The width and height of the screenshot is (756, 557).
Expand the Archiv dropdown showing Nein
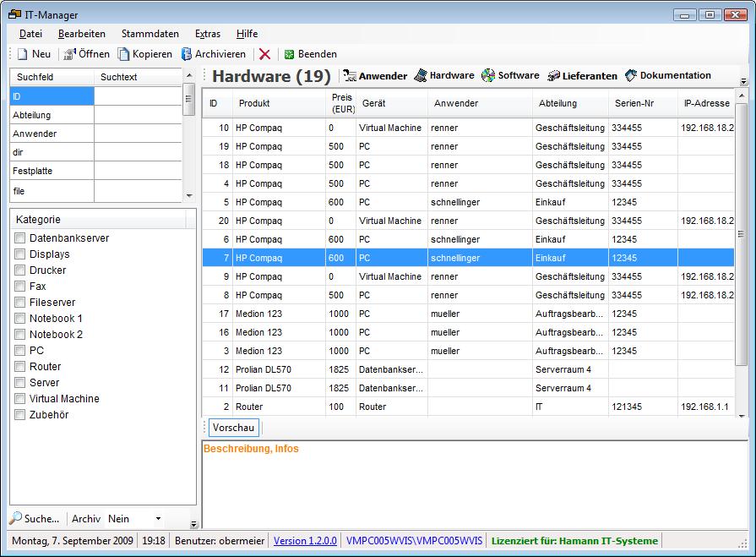(x=158, y=519)
